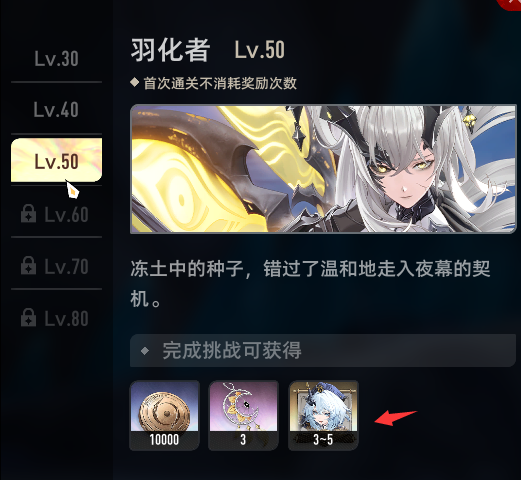This screenshot has height=480, width=521.
Task: Click the 完成挑战可获得 rewards header
Action: coord(323,350)
